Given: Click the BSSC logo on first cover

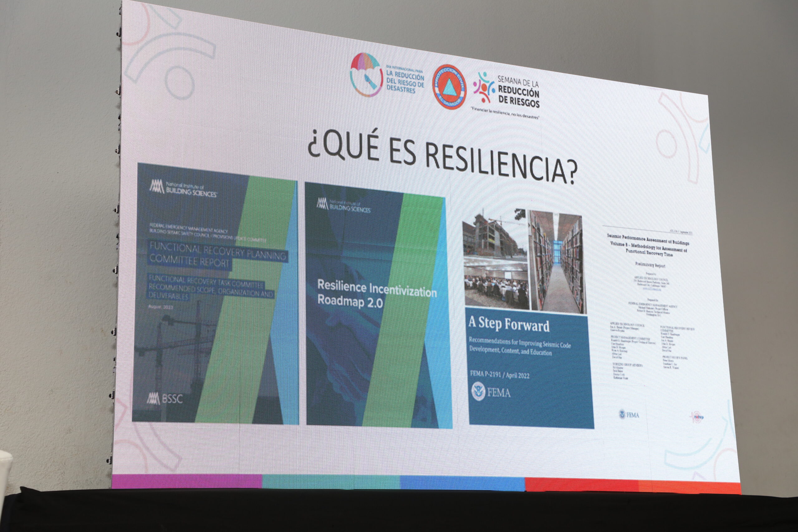Looking at the screenshot, I should 165,398.
